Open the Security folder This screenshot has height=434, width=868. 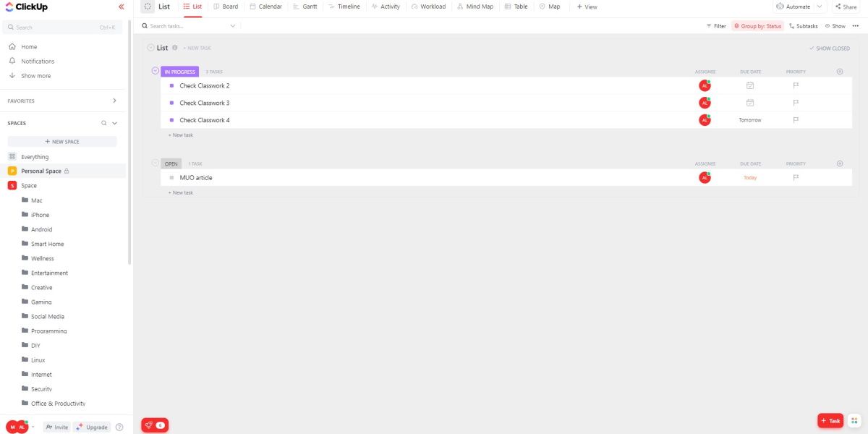click(x=37, y=389)
